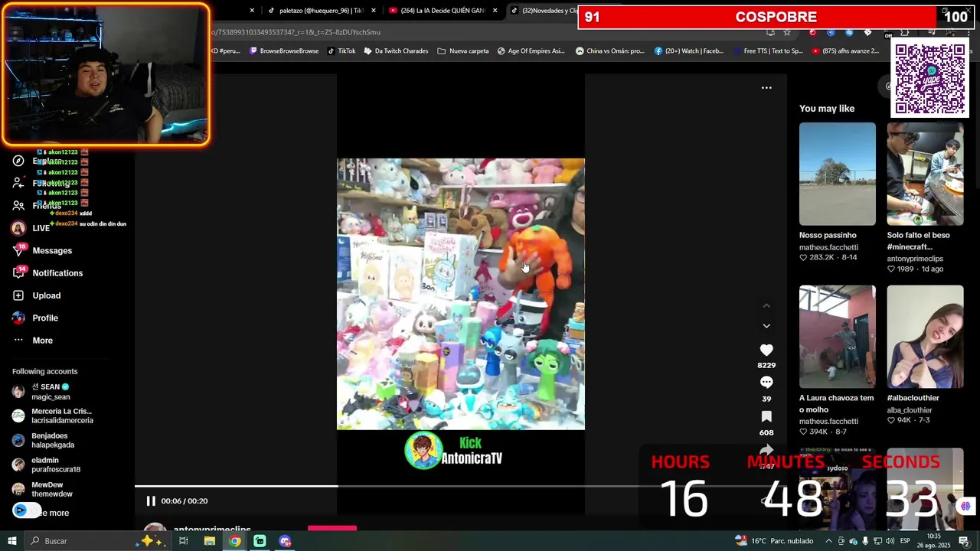Open matheus.facchetti under Nosso passinho

point(828,247)
